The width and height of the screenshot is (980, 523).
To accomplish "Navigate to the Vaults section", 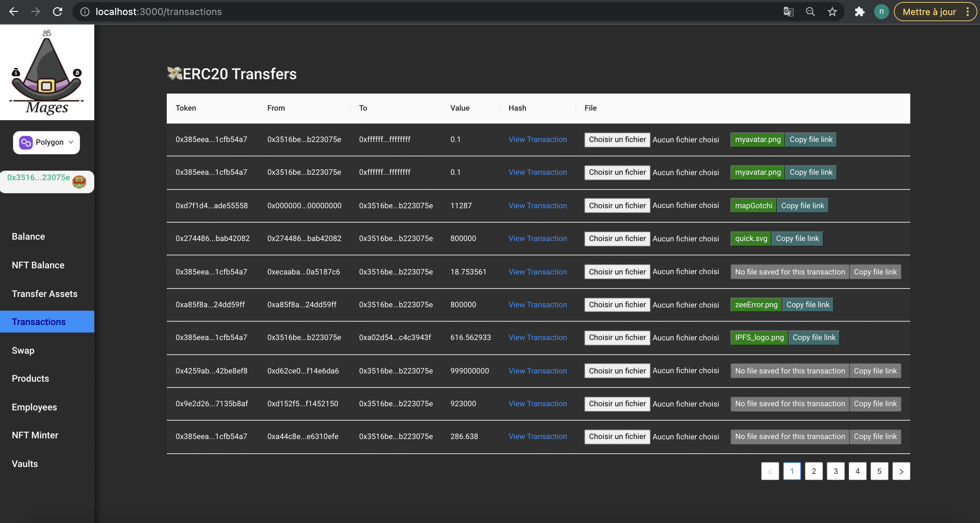I will [25, 464].
